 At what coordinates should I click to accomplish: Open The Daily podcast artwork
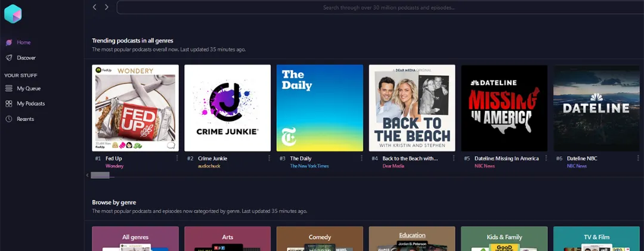(320, 108)
